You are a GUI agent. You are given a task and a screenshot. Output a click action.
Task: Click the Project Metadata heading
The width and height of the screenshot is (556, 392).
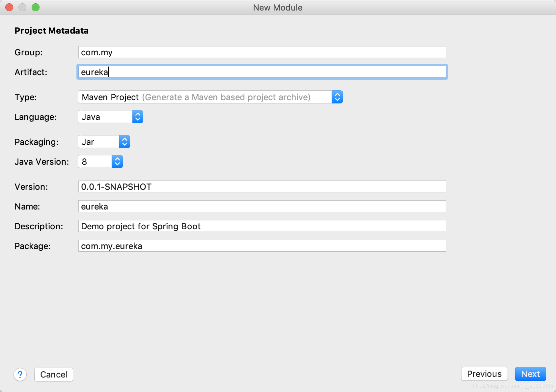51,31
